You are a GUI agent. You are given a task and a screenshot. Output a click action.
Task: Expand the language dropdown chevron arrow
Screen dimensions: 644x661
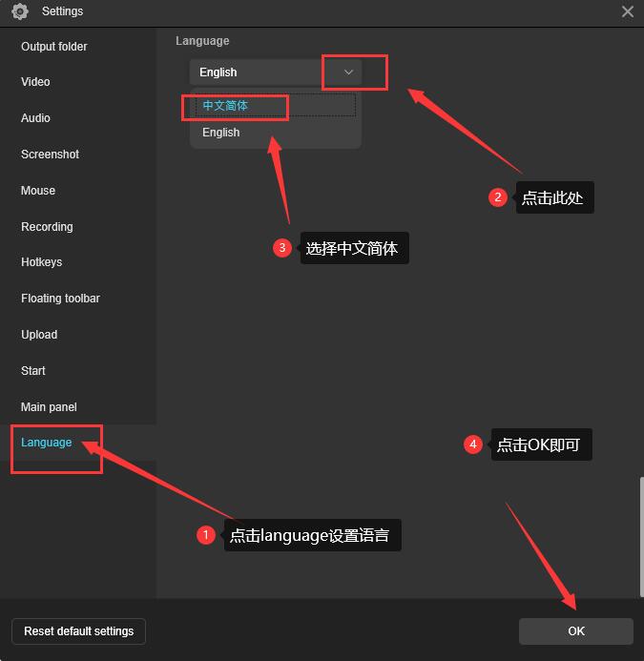(348, 72)
